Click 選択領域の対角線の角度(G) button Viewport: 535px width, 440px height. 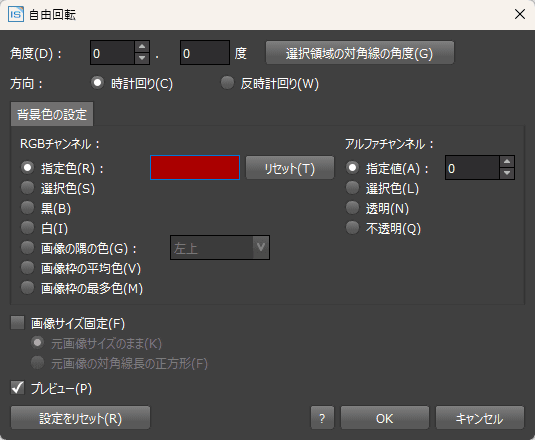pyautogui.click(x=360, y=53)
